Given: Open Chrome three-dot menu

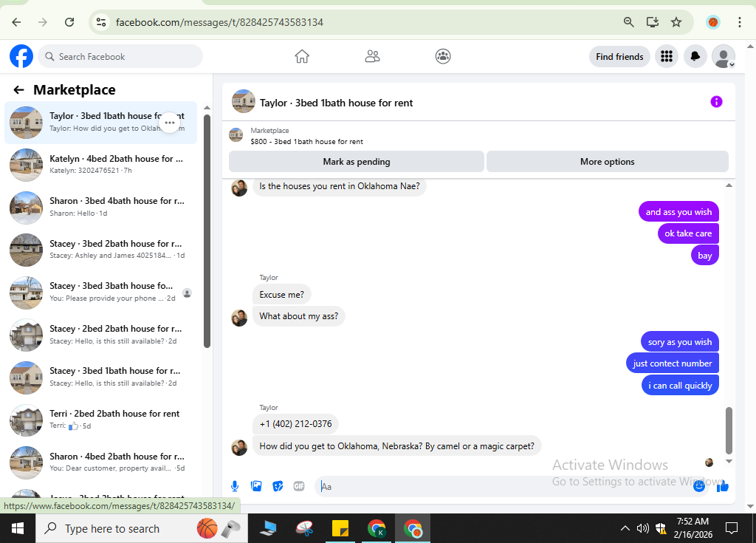Looking at the screenshot, I should coord(740,22).
